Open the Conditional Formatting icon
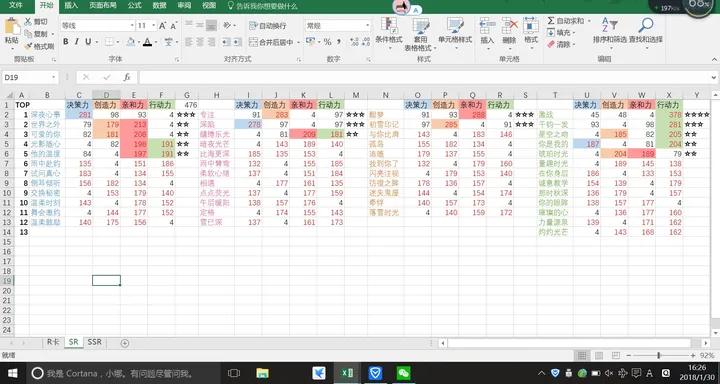Viewport: 720px width, 384px height. click(x=389, y=25)
